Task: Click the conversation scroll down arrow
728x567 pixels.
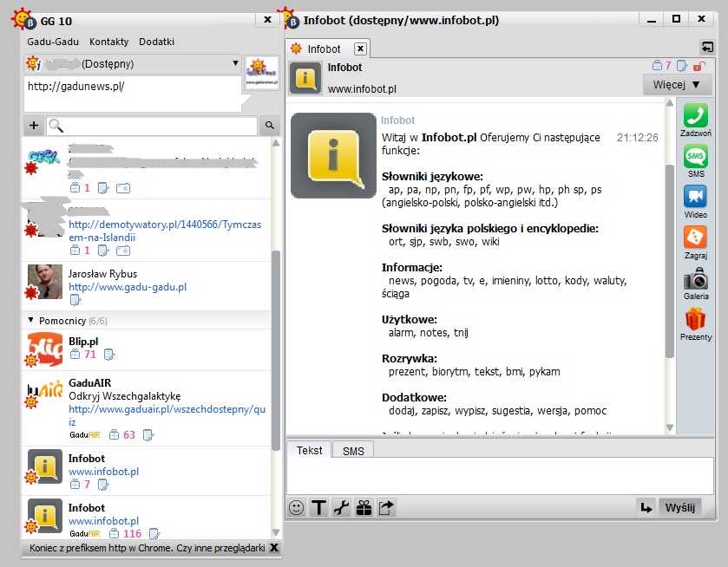Action: tap(670, 427)
